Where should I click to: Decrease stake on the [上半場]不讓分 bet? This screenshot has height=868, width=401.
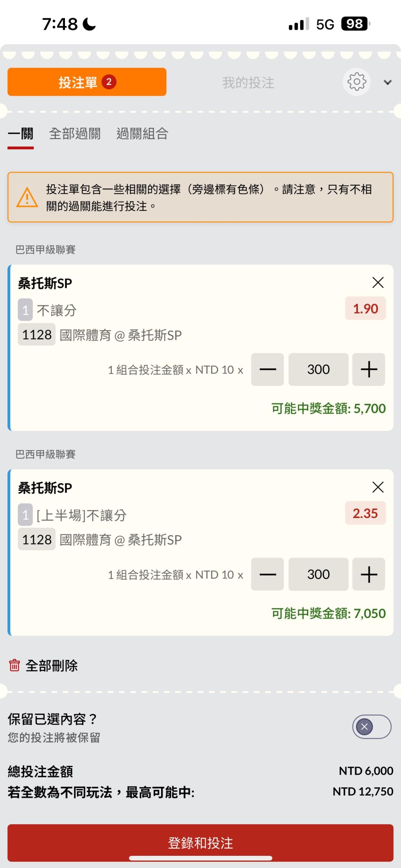[x=267, y=574]
